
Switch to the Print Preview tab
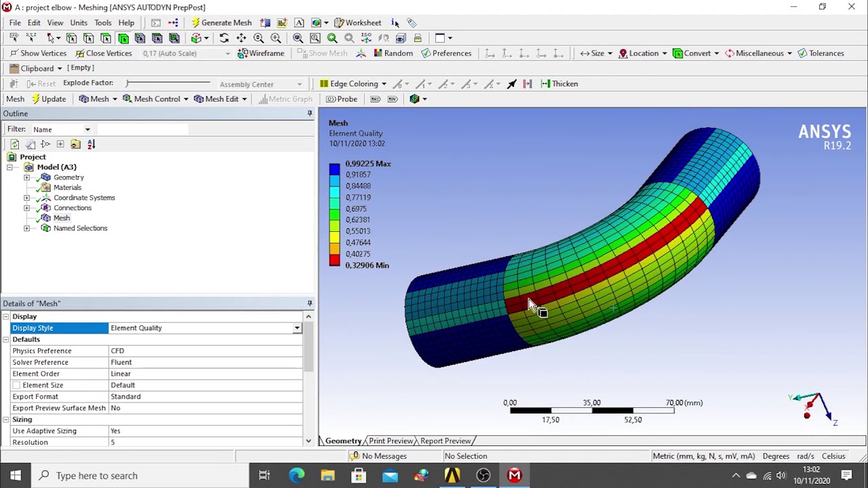pos(391,441)
